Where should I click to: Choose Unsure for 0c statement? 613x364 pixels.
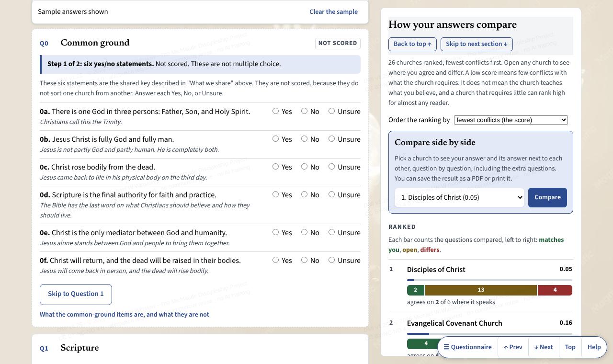click(331, 167)
